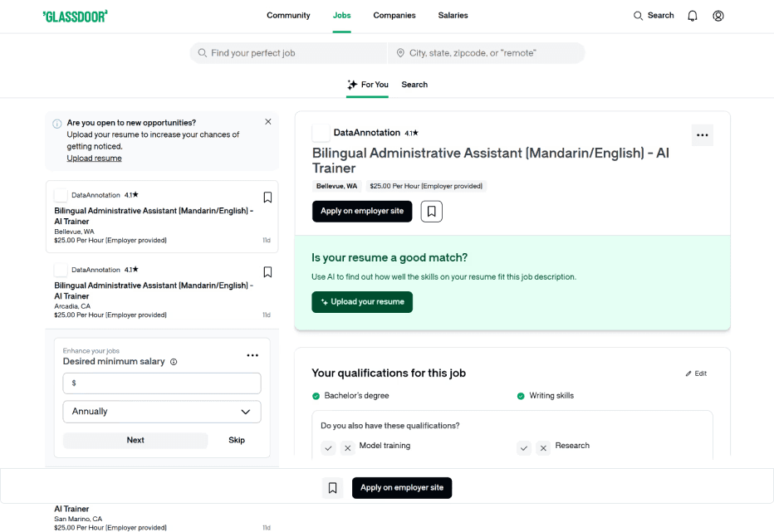Click the $25.00 Per Hour salary tag

tap(426, 186)
